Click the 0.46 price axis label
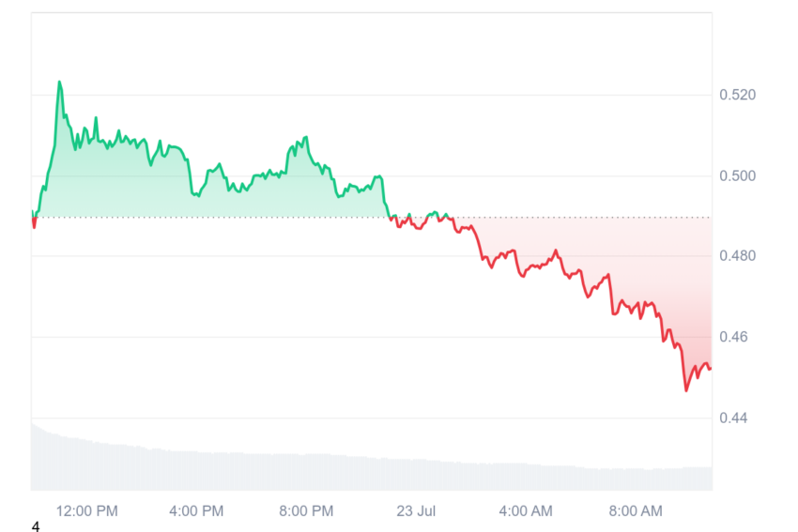The image size is (798, 532). [733, 337]
